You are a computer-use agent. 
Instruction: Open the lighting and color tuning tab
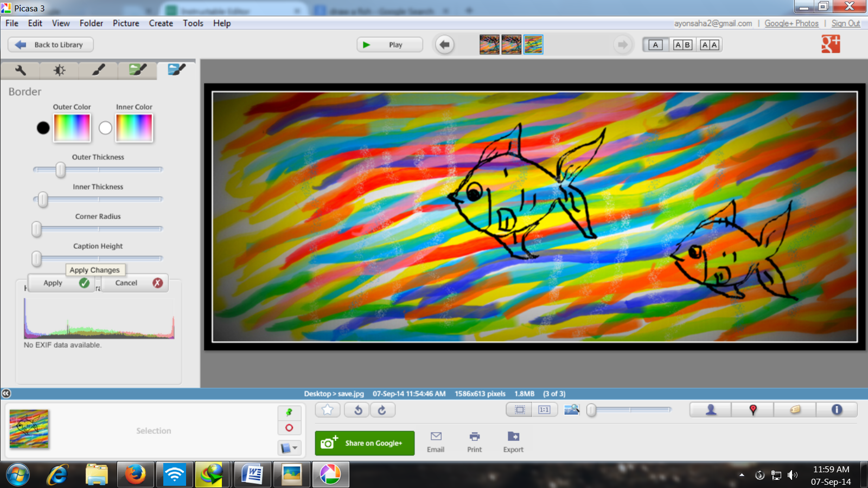60,70
